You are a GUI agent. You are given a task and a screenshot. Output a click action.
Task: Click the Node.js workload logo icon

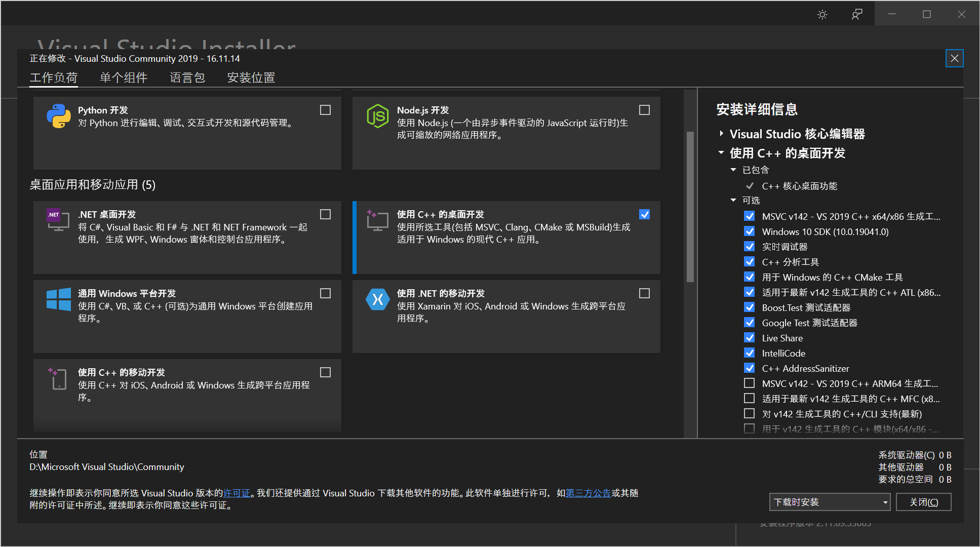point(378,116)
